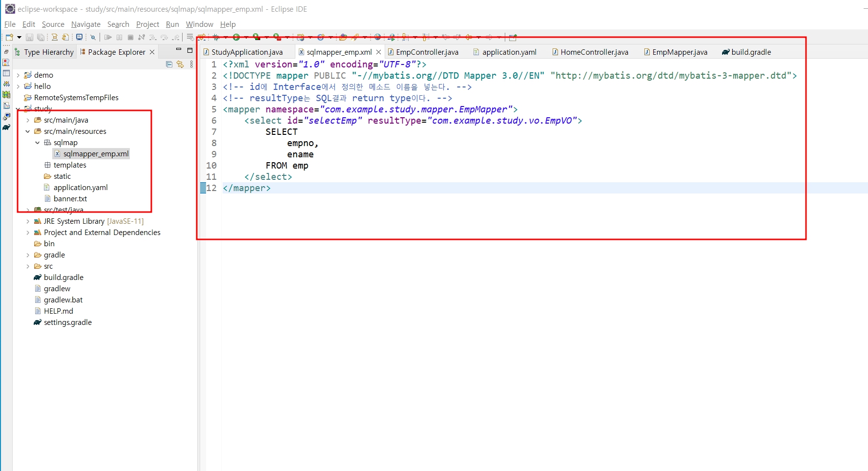Start debugging with the bug icon
The width and height of the screenshot is (868, 471).
coord(215,37)
